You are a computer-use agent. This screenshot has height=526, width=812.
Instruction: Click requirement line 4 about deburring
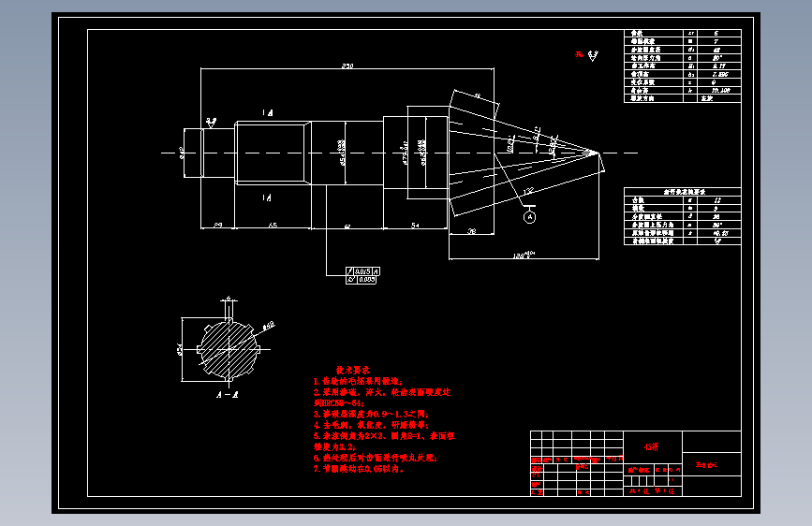(x=371, y=425)
